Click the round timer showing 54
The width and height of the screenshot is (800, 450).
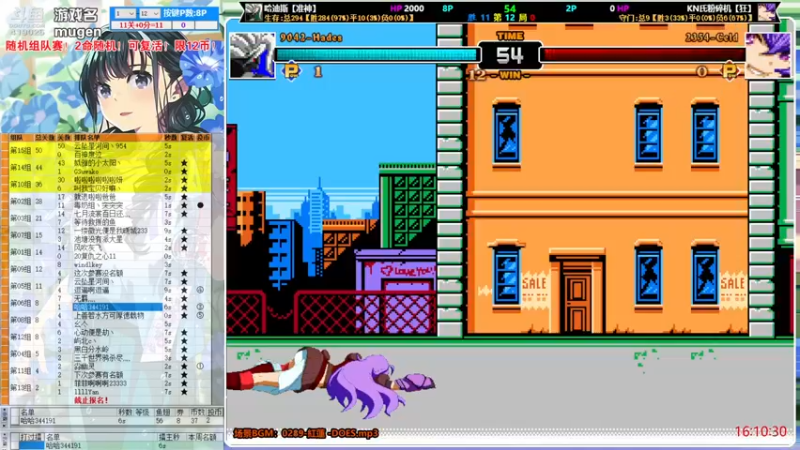pos(510,55)
